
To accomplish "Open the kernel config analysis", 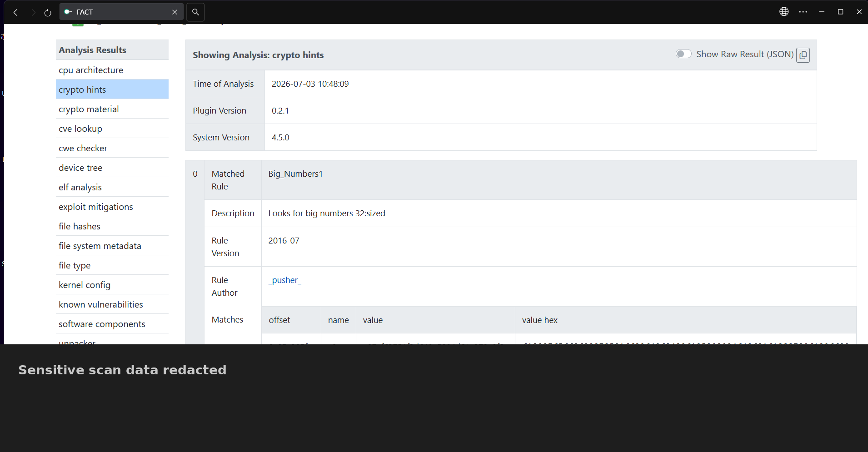I will tap(112, 285).
